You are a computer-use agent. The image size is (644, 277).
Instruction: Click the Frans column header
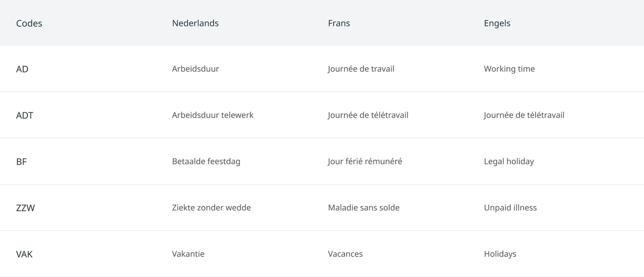tap(339, 23)
